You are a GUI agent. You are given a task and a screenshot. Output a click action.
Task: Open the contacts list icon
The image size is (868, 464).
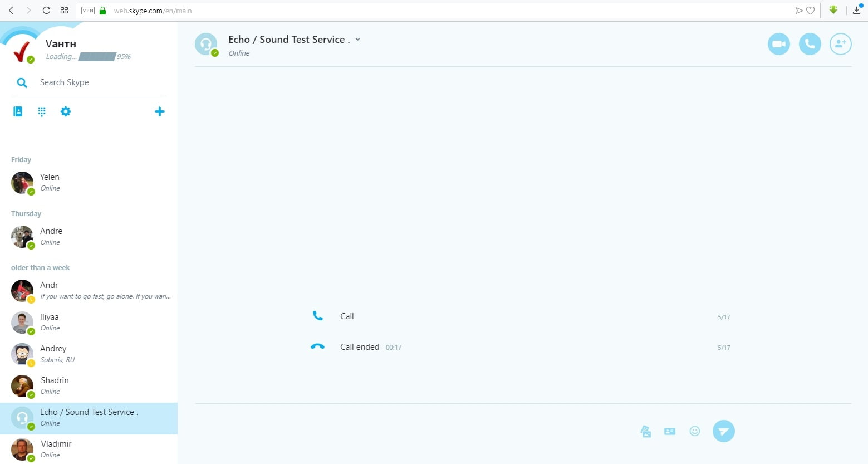tap(18, 111)
